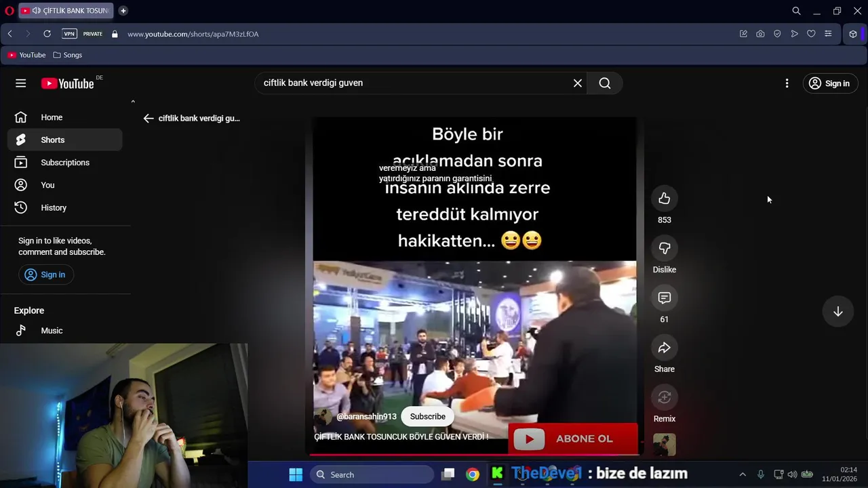Open the clock showing 02:14
Screen dimensions: 868x488
840,474
